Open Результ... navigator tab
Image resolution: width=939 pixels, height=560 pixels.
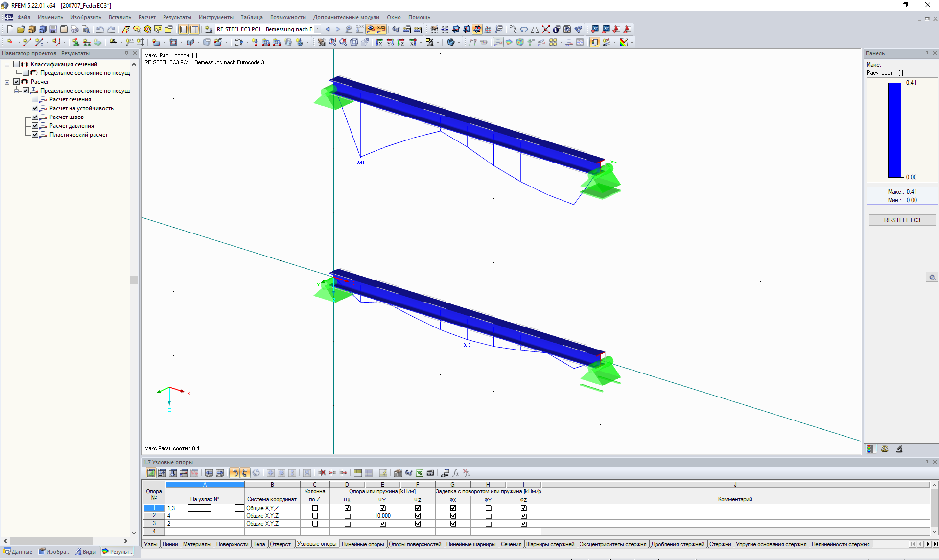117,552
